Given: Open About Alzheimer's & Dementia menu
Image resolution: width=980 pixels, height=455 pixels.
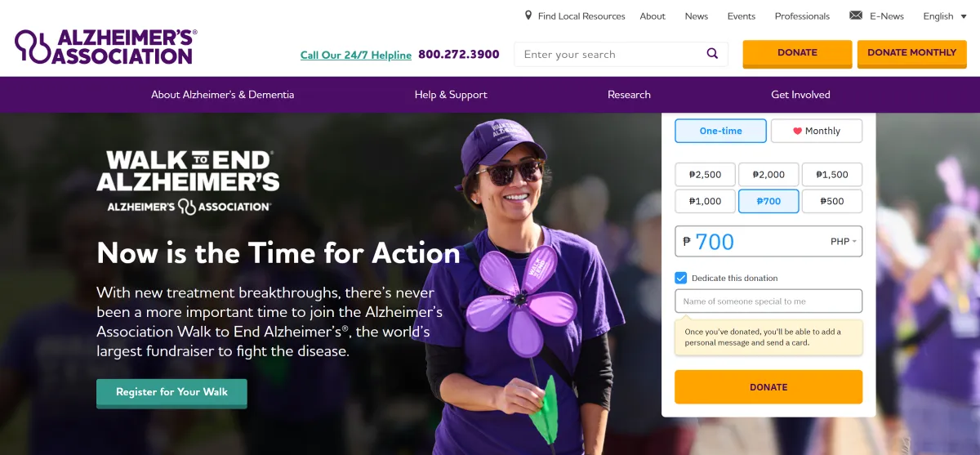Looking at the screenshot, I should 222,95.
